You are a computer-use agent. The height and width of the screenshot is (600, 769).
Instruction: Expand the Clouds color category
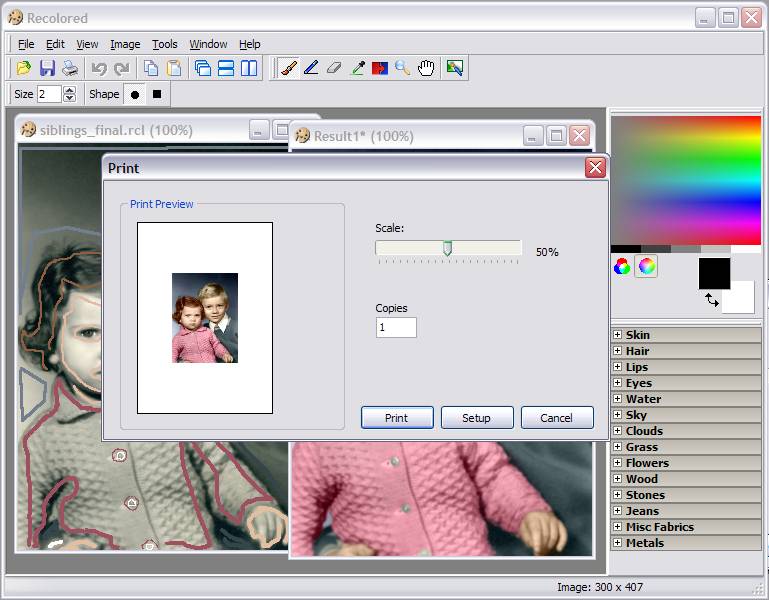[617, 431]
